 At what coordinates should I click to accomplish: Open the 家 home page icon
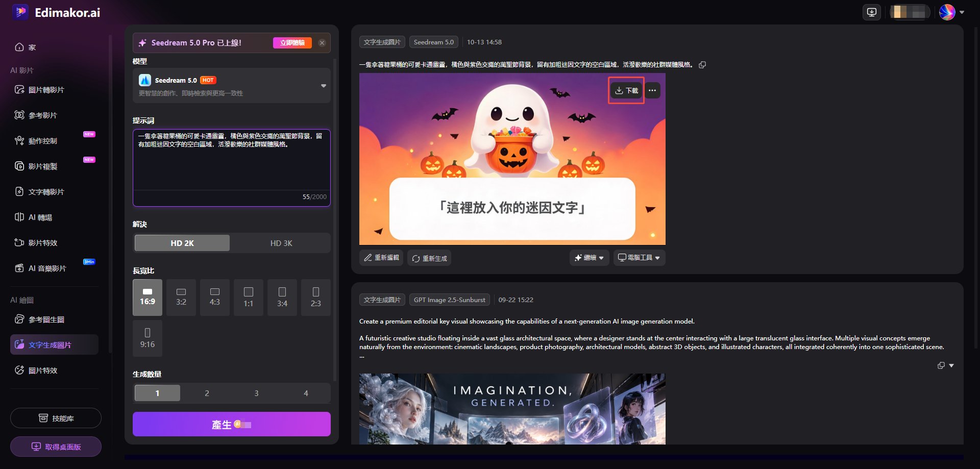click(19, 47)
